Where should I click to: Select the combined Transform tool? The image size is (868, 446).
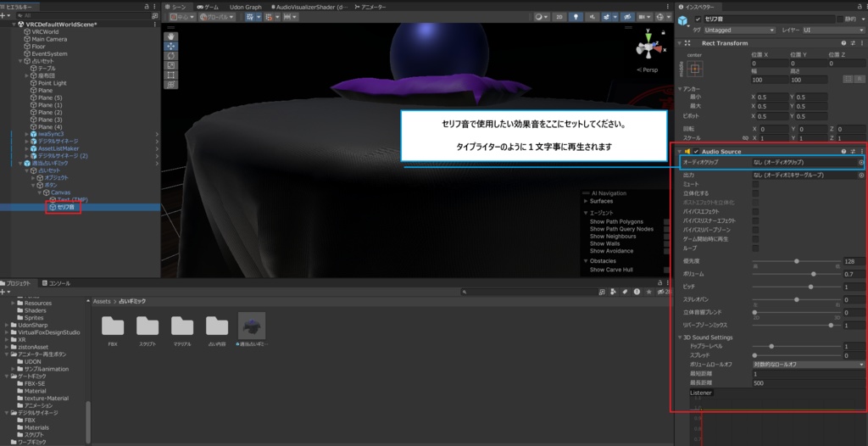[170, 84]
